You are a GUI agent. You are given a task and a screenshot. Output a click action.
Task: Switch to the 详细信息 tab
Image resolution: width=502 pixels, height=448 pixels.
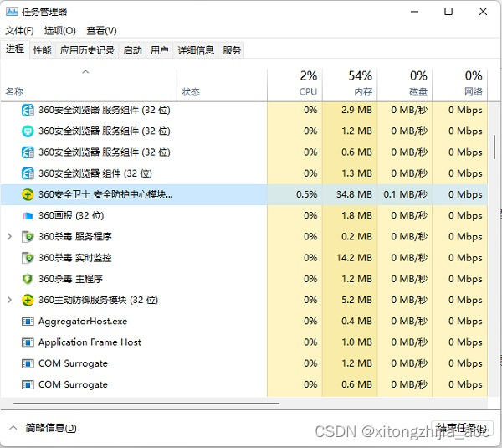[196, 50]
